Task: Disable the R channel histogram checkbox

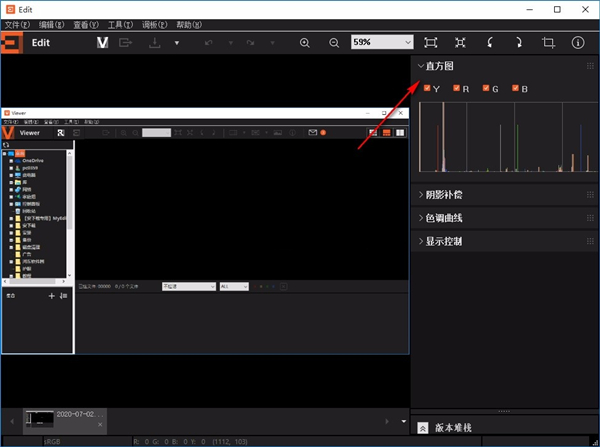Action: click(457, 89)
